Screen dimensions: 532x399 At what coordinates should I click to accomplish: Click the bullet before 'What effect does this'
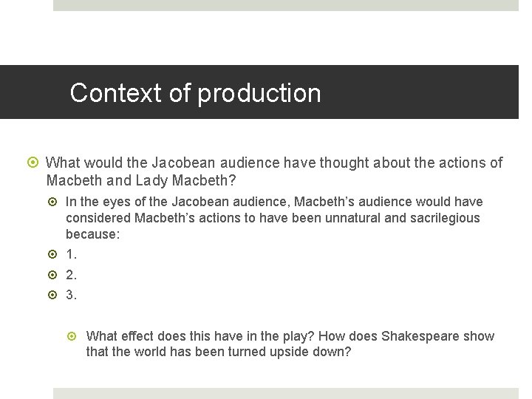pos(72,336)
